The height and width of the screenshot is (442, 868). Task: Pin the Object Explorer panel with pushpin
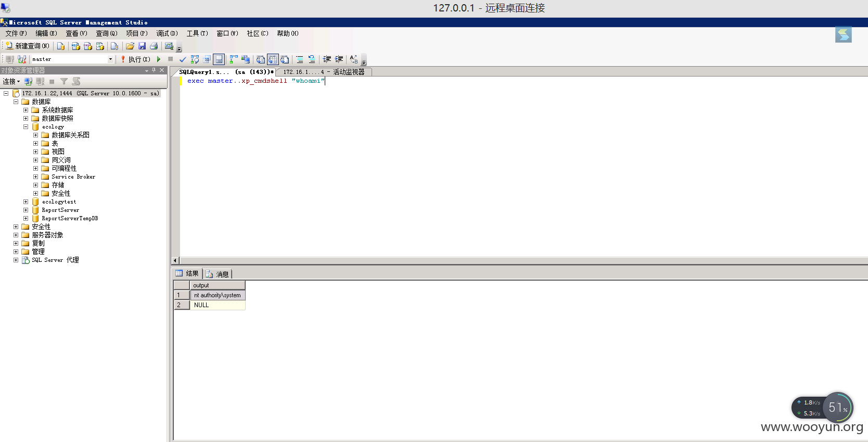[x=154, y=70]
